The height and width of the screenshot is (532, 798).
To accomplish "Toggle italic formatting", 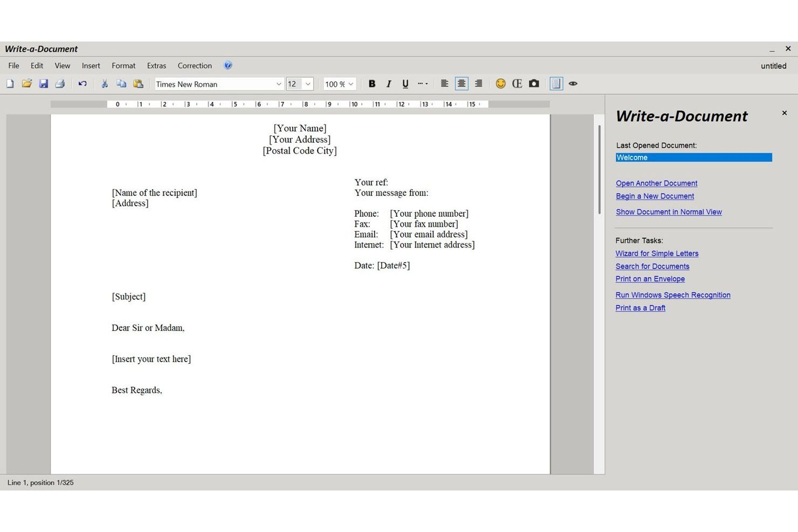I will tap(389, 84).
